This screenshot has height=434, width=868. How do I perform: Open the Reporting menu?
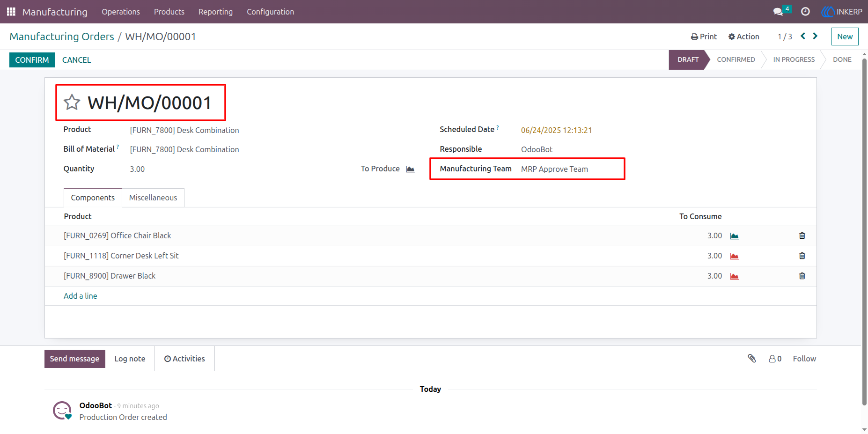coord(215,12)
